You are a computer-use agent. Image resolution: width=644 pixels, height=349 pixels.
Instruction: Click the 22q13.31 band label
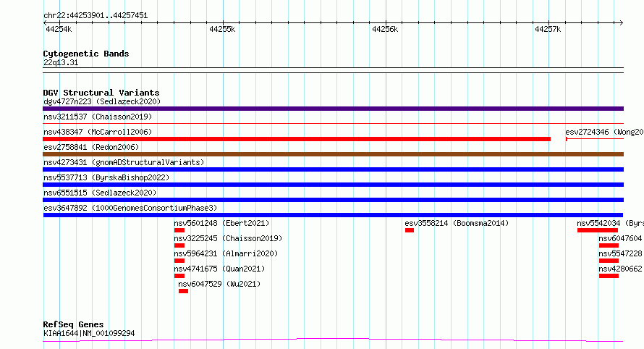(61, 62)
